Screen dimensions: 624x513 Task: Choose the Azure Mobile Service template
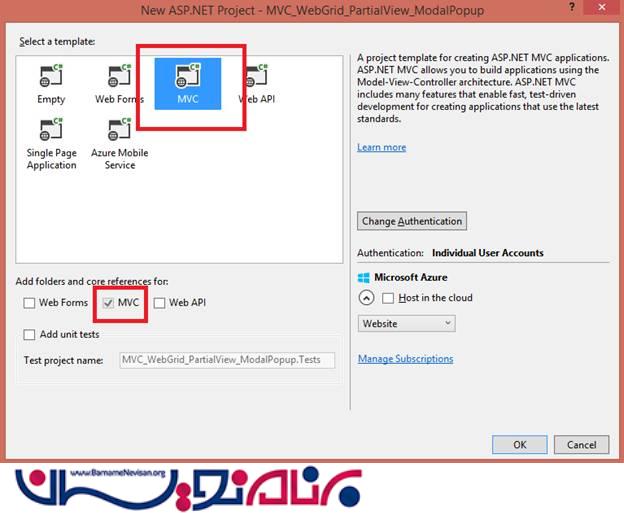pos(119,144)
